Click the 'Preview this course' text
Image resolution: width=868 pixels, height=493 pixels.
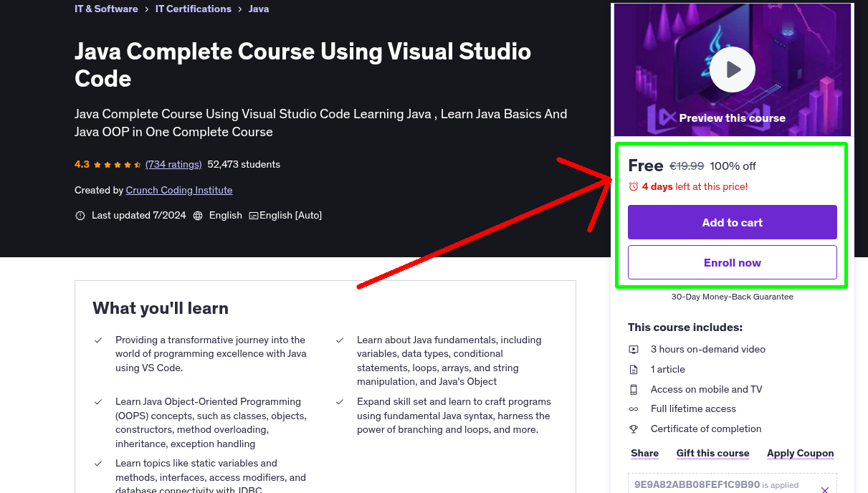tap(733, 118)
